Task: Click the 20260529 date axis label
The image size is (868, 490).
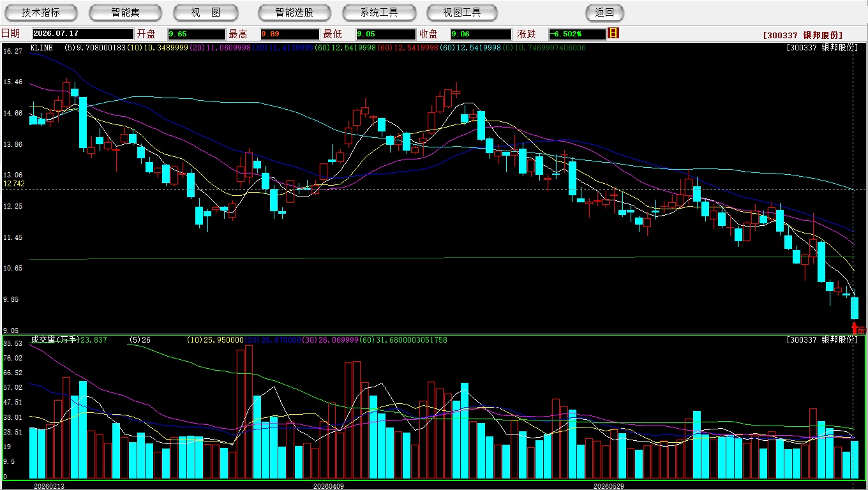Action: [x=608, y=486]
